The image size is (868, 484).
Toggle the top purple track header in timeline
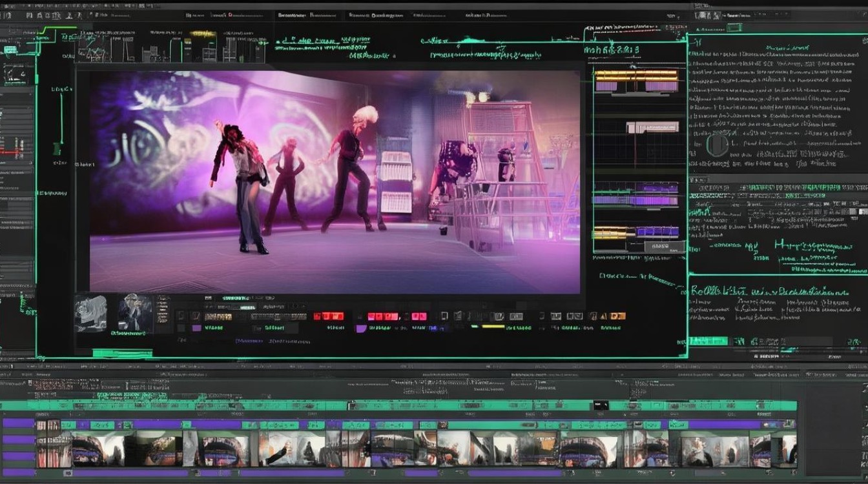click(18, 424)
